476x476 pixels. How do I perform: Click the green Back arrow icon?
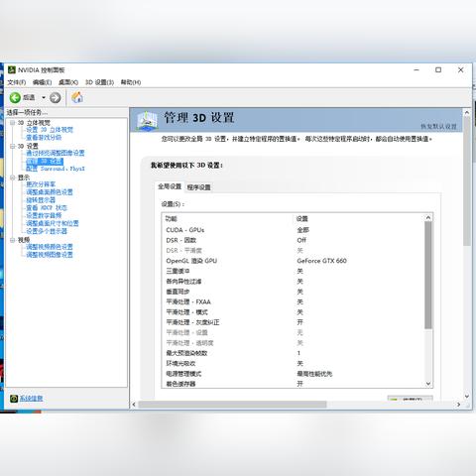(15, 97)
